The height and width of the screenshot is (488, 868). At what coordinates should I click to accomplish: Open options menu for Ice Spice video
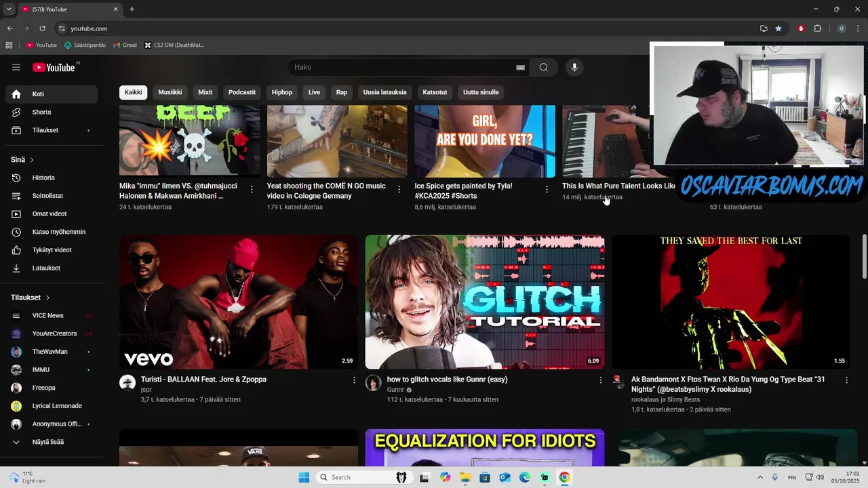tap(547, 189)
